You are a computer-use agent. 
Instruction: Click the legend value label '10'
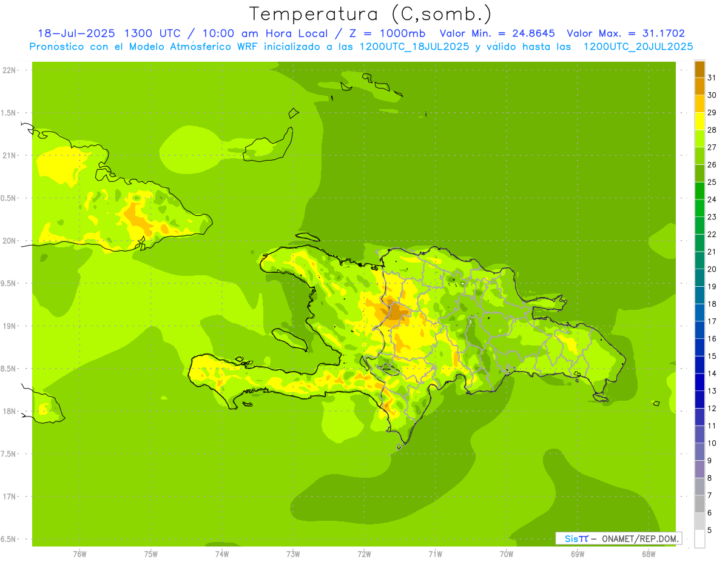(712, 443)
